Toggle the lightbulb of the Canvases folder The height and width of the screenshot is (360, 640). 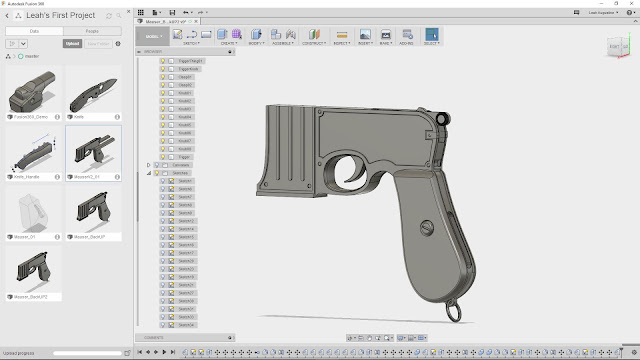[x=157, y=165]
